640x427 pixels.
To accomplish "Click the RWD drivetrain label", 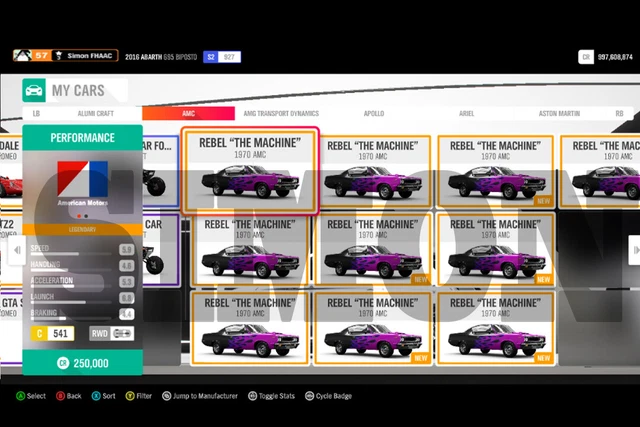I will point(100,334).
